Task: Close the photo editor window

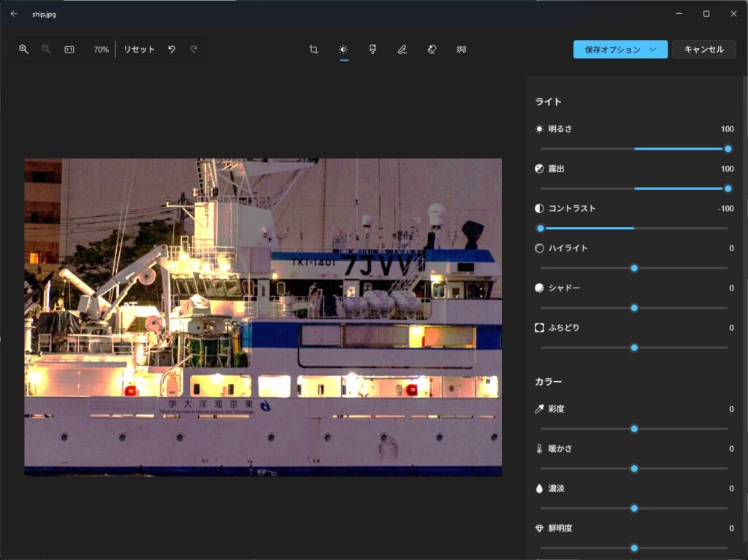Action: pyautogui.click(x=733, y=14)
